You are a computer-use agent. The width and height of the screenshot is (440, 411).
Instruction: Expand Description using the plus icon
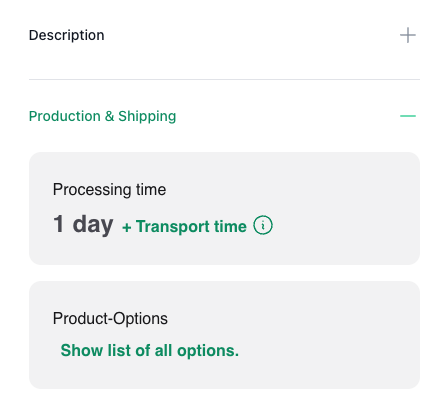click(x=408, y=35)
